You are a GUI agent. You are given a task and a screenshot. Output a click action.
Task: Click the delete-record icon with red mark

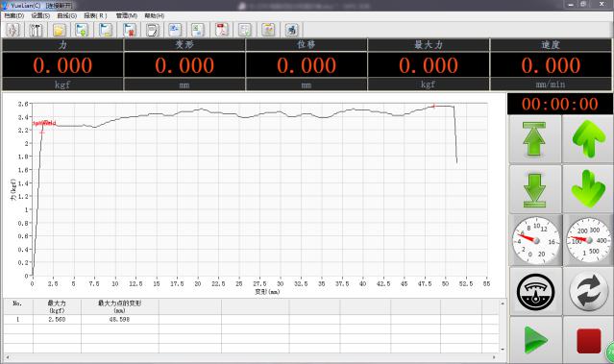point(129,30)
